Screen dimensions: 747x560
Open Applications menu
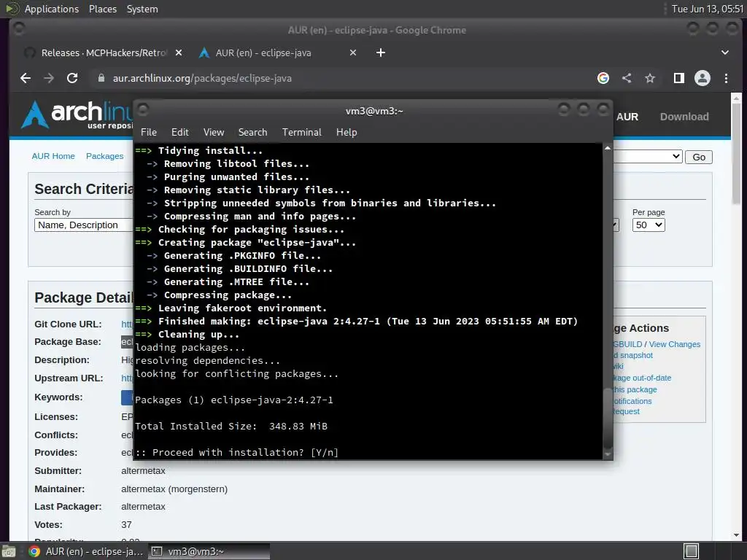point(52,9)
